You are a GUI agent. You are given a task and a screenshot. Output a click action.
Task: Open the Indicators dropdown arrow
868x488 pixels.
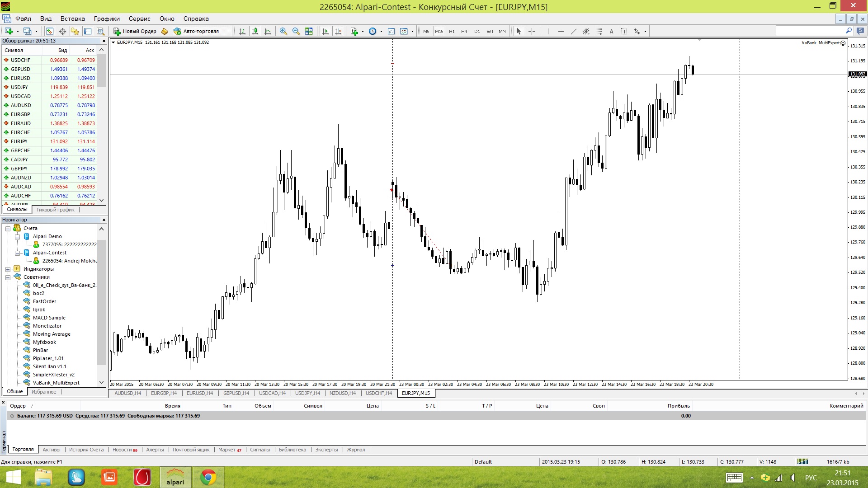(x=363, y=31)
